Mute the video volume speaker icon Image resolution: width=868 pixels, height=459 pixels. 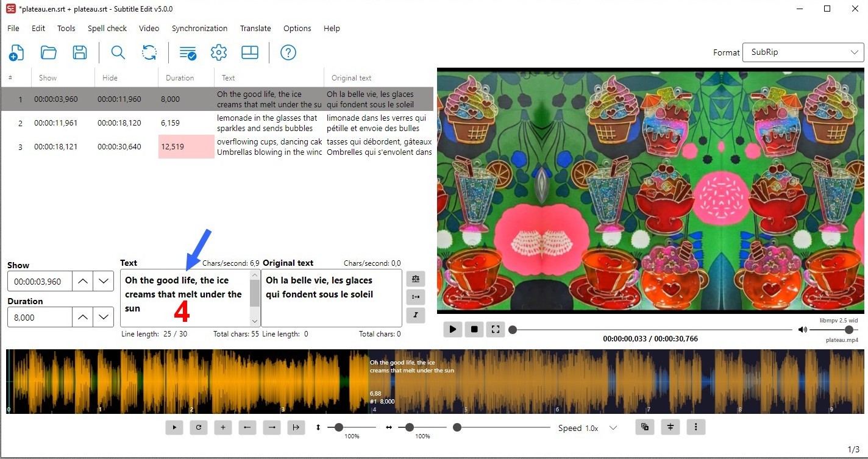click(803, 330)
